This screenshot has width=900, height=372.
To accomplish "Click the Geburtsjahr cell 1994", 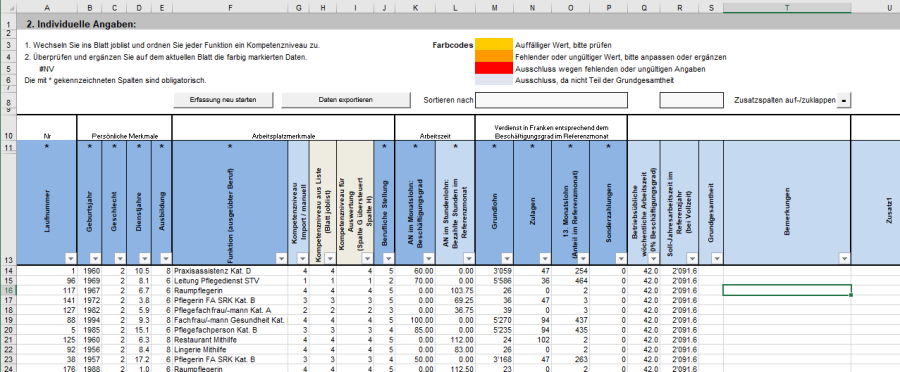I will pos(90,320).
